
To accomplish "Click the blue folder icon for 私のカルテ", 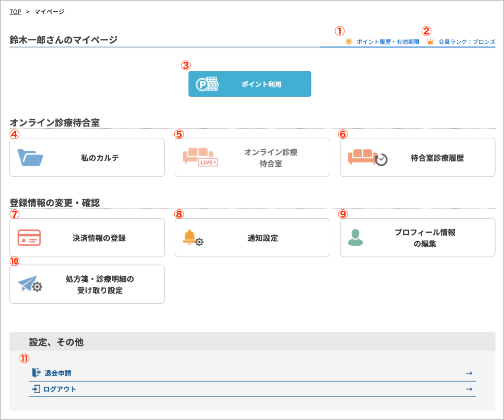I will pyautogui.click(x=31, y=158).
